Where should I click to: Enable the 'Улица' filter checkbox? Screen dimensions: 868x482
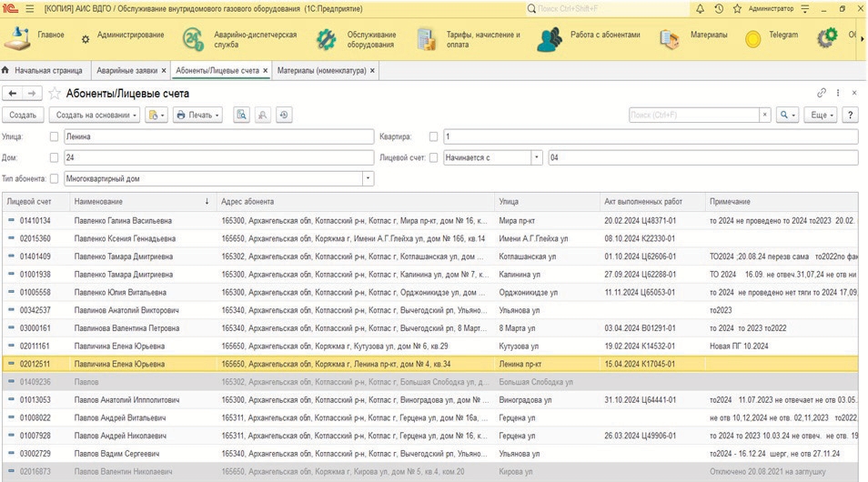55,136
